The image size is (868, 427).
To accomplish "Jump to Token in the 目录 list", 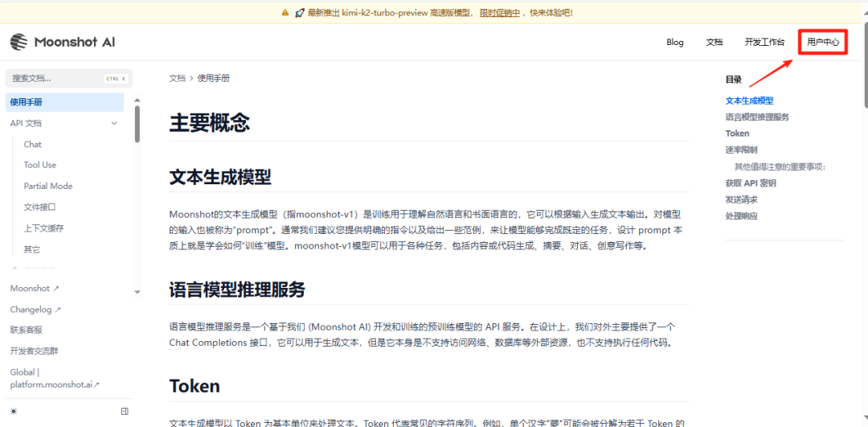I will pos(737,133).
